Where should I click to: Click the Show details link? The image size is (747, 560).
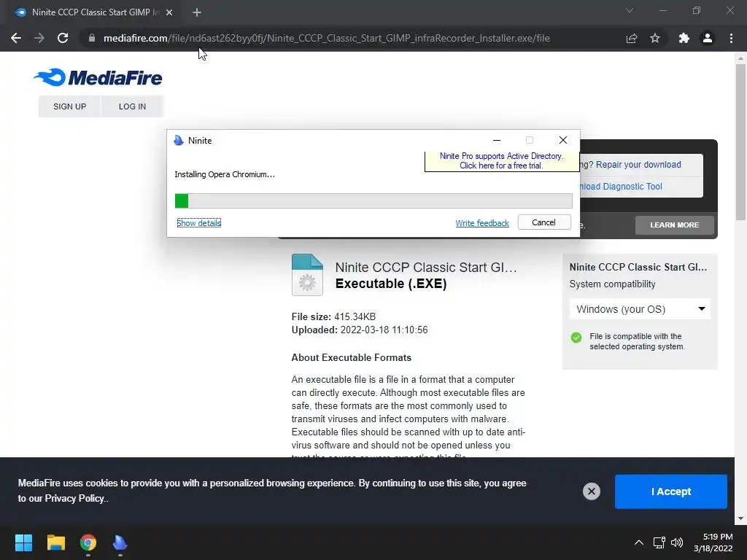tap(198, 223)
